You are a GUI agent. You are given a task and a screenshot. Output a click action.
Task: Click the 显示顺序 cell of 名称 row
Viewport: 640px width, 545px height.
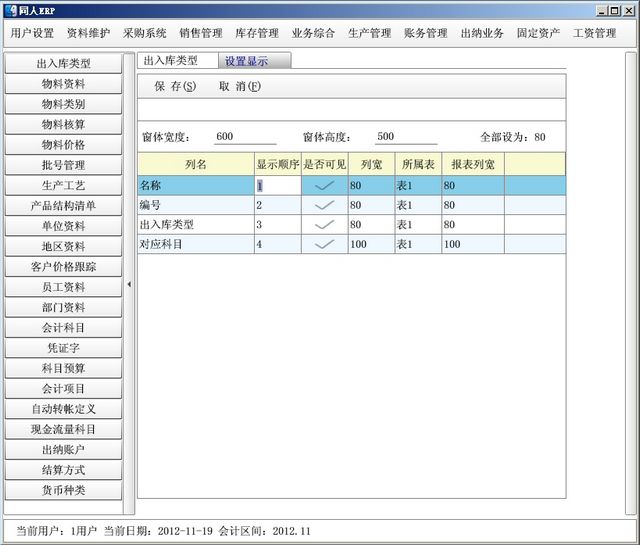(277, 185)
